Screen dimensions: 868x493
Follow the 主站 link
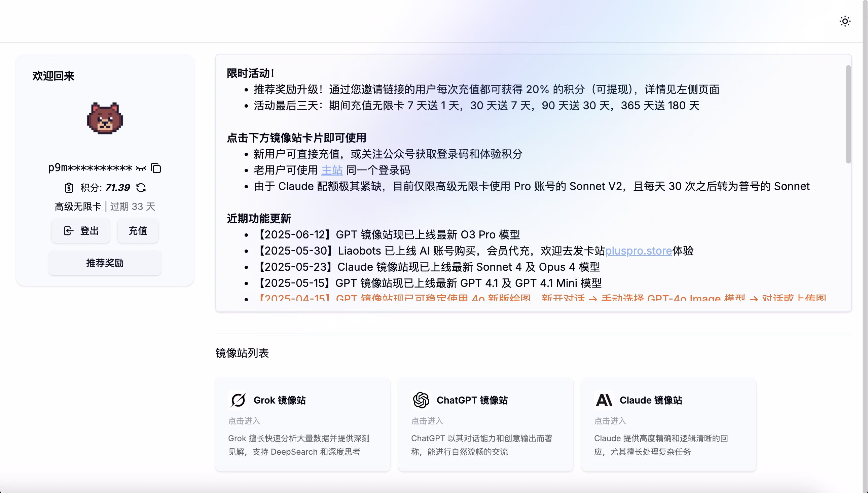332,170
